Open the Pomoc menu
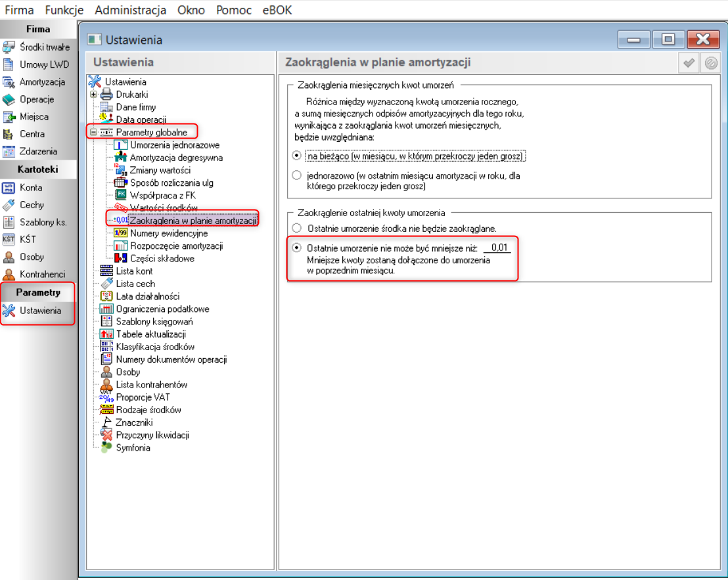728x580 pixels. tap(233, 10)
